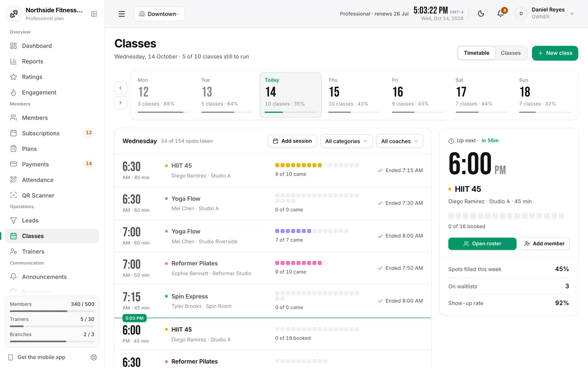This screenshot has width=588, height=368.
Task: Open the QR Scanner sidebar icon
Action: coord(13,195)
